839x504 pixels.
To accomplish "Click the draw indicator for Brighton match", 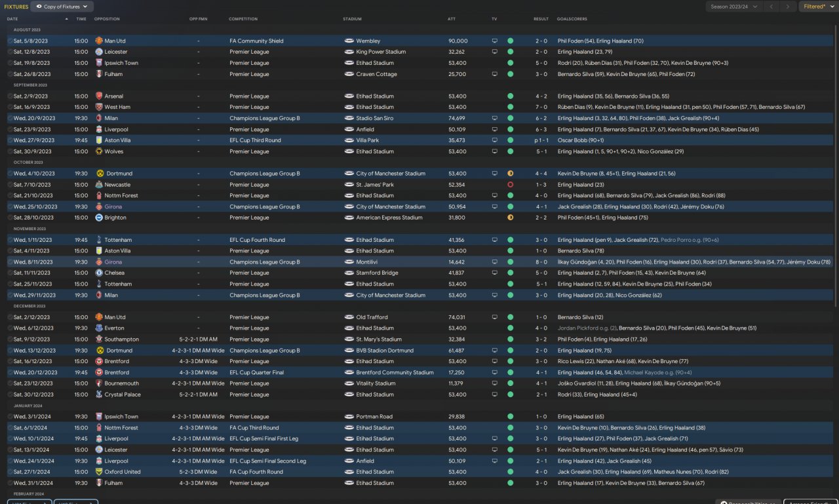I will click(510, 218).
